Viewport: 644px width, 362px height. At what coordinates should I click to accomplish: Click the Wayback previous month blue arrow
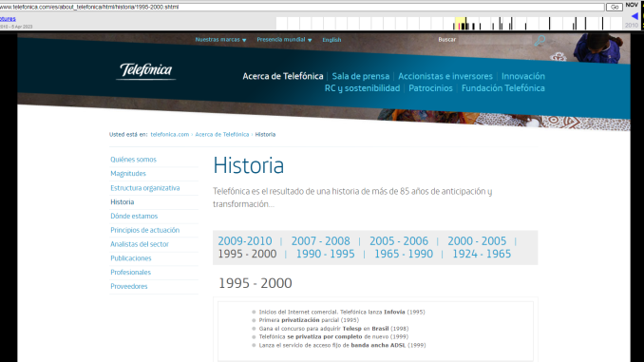(635, 16)
